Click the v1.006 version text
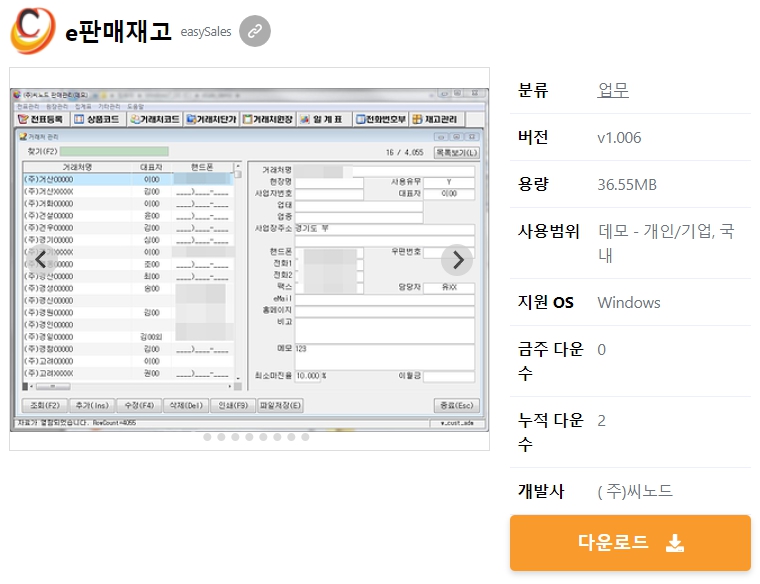 [x=619, y=138]
